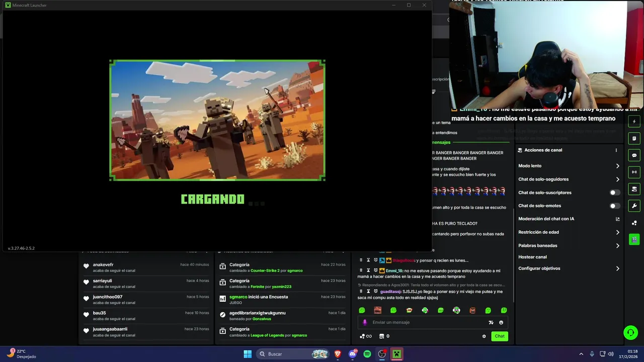The width and height of the screenshot is (644, 362).
Task: Click the ban icon beside agedlibrarianxigtwukgunnu
Action: [x=223, y=314]
